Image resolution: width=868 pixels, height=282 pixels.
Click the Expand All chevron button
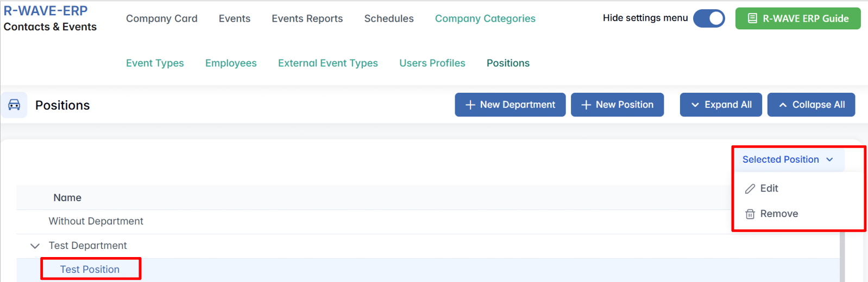[721, 105]
